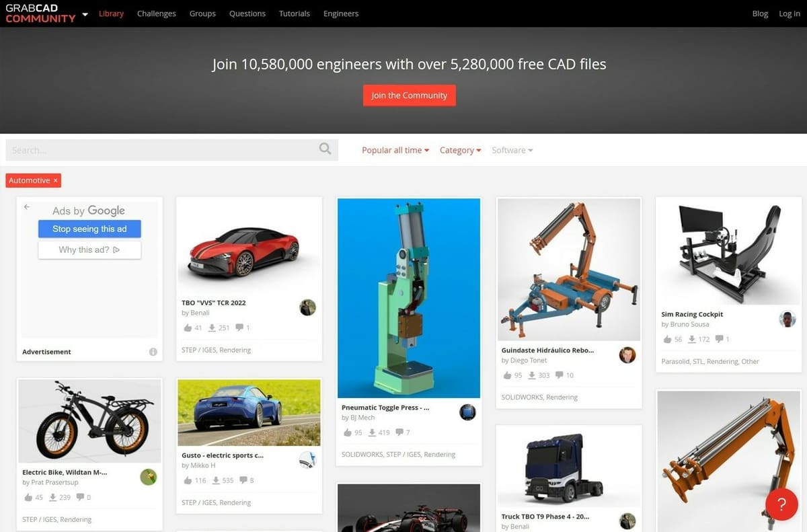Click the Why this ad play icon
Image resolution: width=807 pixels, height=532 pixels.
(x=116, y=250)
